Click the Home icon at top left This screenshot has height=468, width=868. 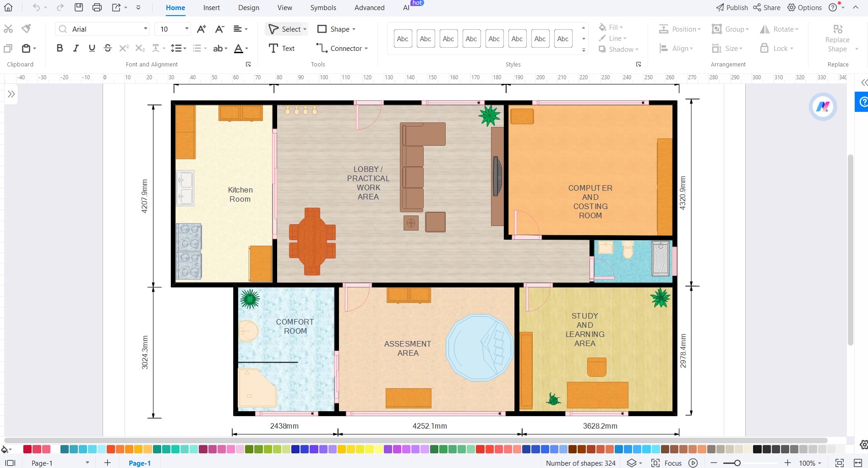pos(8,7)
